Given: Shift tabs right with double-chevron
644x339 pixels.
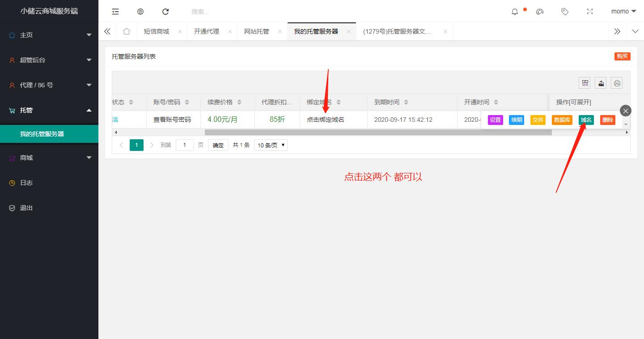Looking at the screenshot, I should (617, 31).
